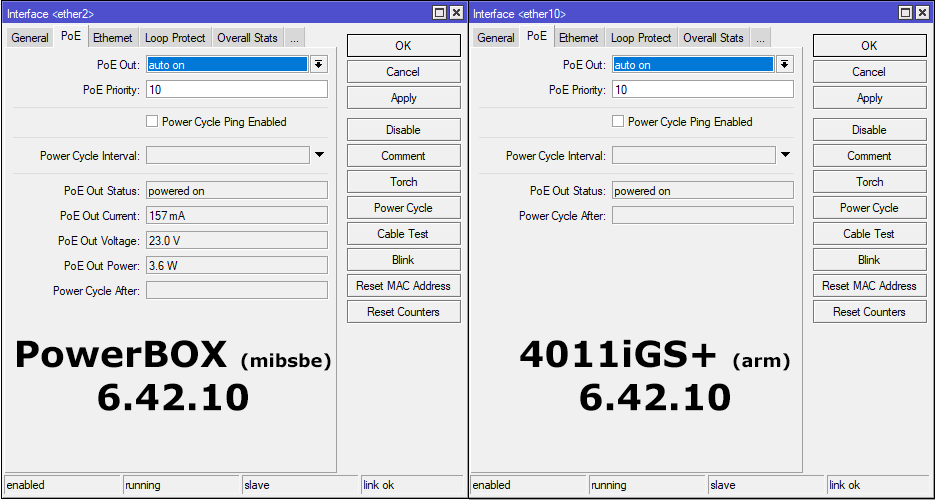The height and width of the screenshot is (500, 935).
Task: Expand Power Cycle Interval arrow in ether10 window
Action: 785,156
